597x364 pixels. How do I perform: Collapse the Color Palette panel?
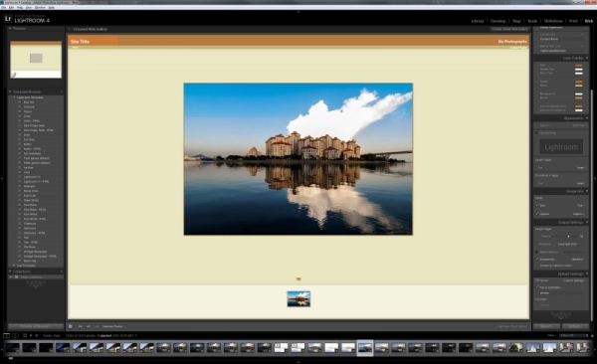(x=587, y=58)
